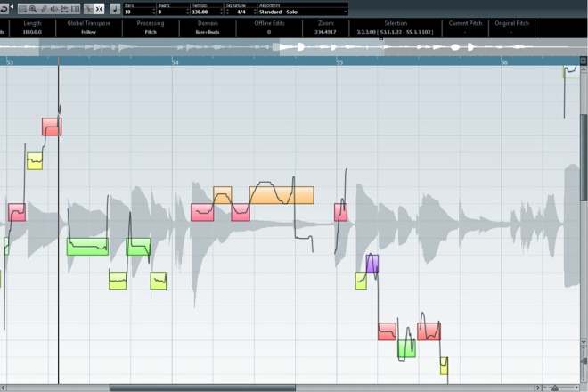Screen dimensions: 588x392
Task: Click the Length value in info line
Action: point(32,32)
